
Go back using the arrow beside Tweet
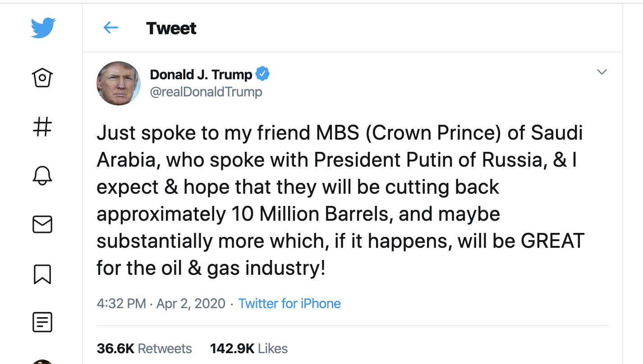point(110,28)
